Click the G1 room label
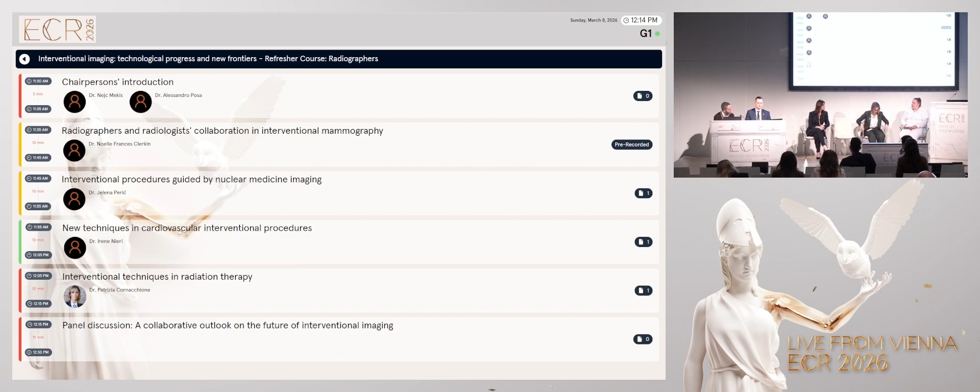 (x=646, y=34)
